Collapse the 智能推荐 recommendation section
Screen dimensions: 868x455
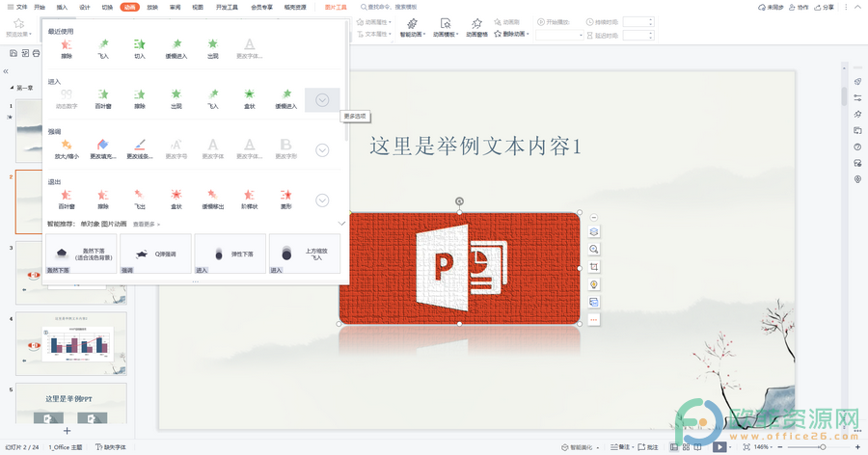pos(341,224)
